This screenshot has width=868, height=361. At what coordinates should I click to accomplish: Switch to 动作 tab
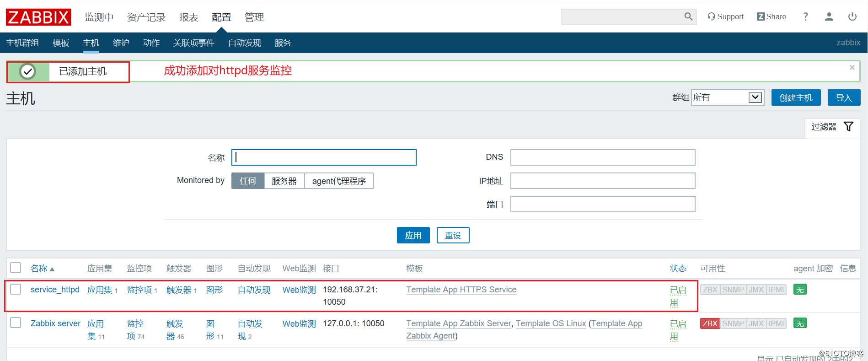point(151,43)
